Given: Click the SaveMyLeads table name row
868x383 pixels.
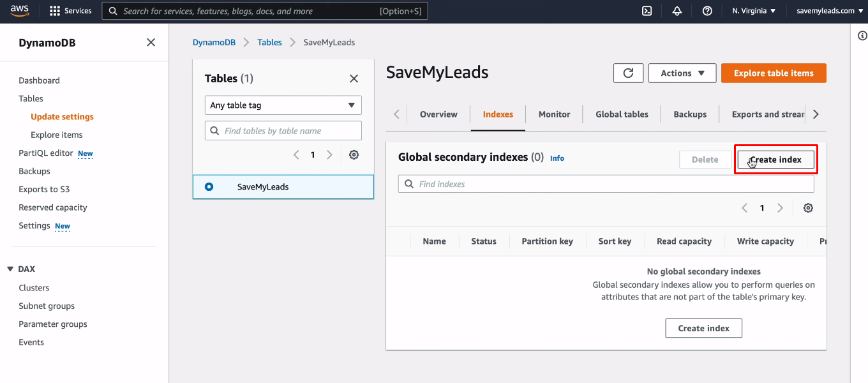Looking at the screenshot, I should 283,187.
